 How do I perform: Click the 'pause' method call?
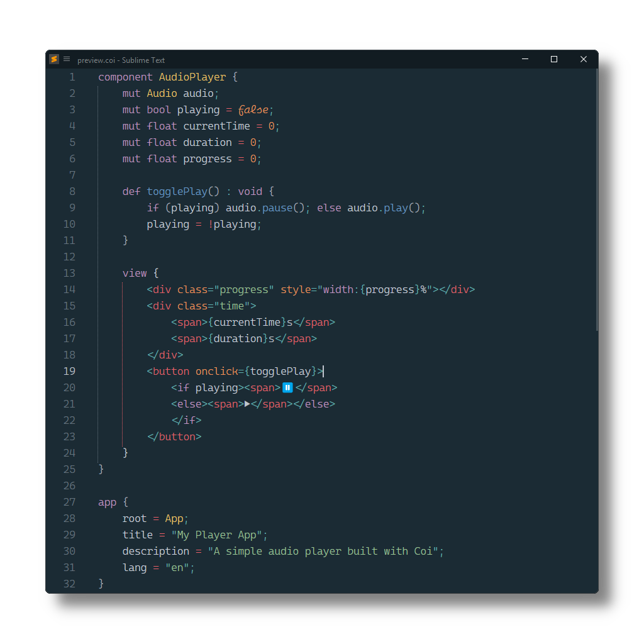click(277, 208)
